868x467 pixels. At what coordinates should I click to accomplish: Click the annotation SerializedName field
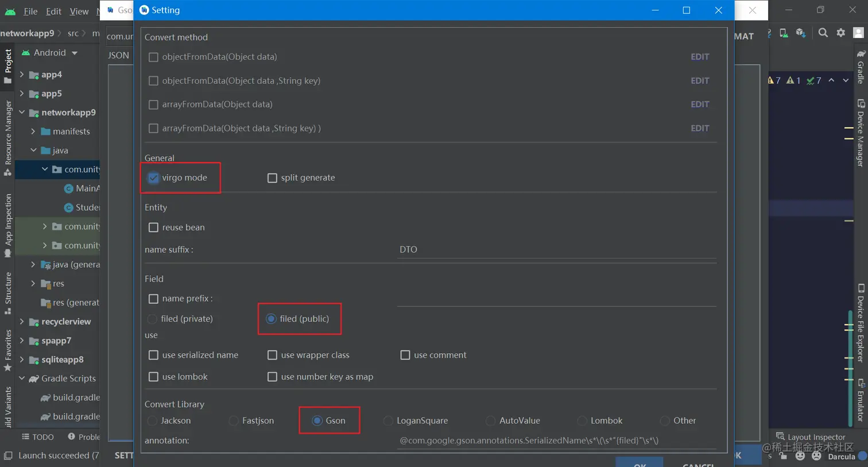(556, 441)
